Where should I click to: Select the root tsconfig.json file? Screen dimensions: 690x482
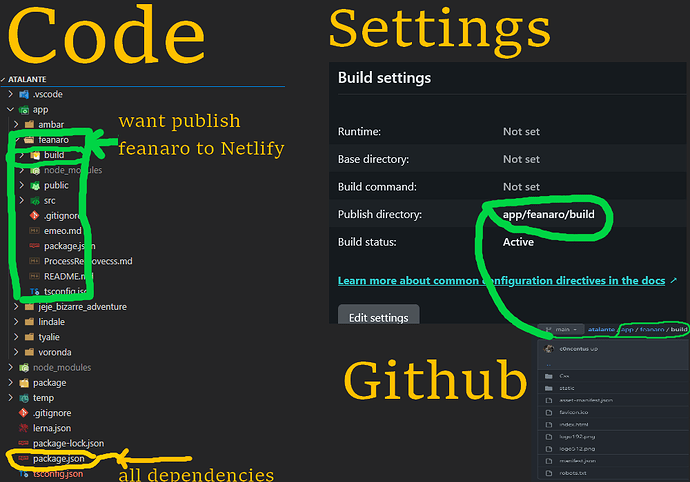[58, 474]
